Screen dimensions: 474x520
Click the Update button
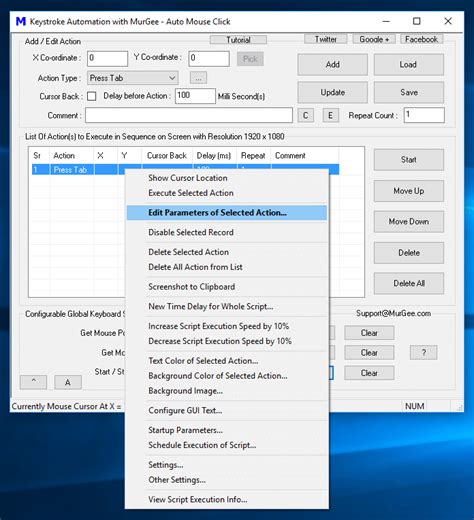click(332, 92)
